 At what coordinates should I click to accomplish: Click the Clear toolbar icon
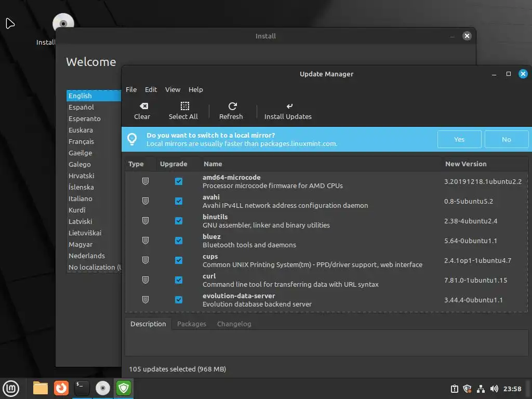(x=143, y=106)
